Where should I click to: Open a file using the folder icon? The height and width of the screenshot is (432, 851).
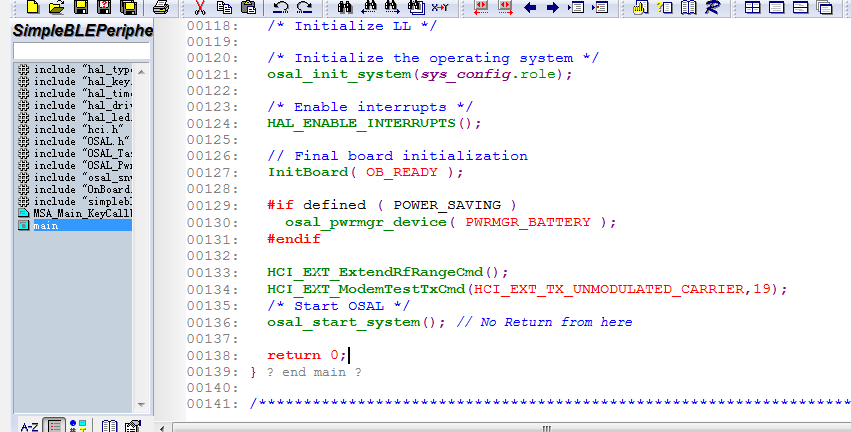56,7
